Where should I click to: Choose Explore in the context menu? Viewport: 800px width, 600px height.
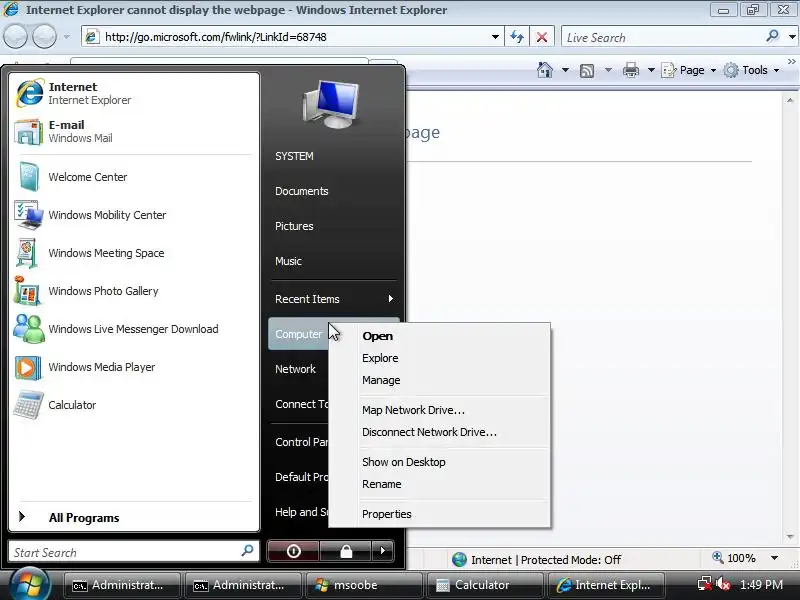[439, 358]
